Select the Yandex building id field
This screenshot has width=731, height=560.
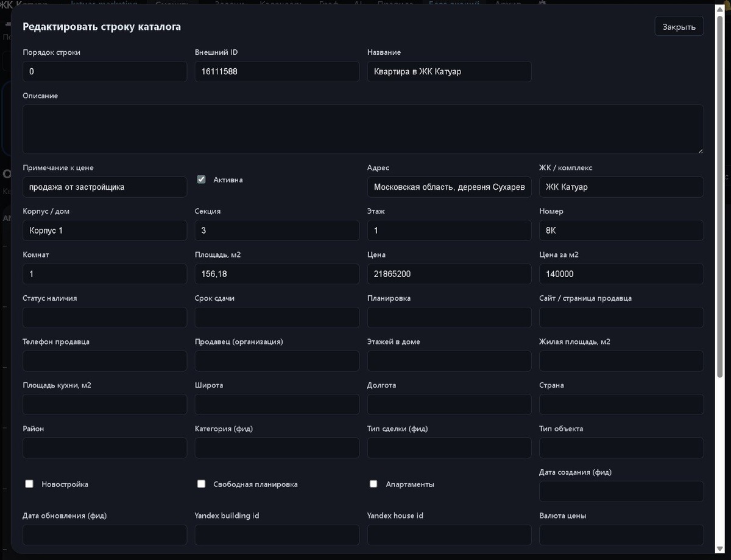click(x=277, y=535)
